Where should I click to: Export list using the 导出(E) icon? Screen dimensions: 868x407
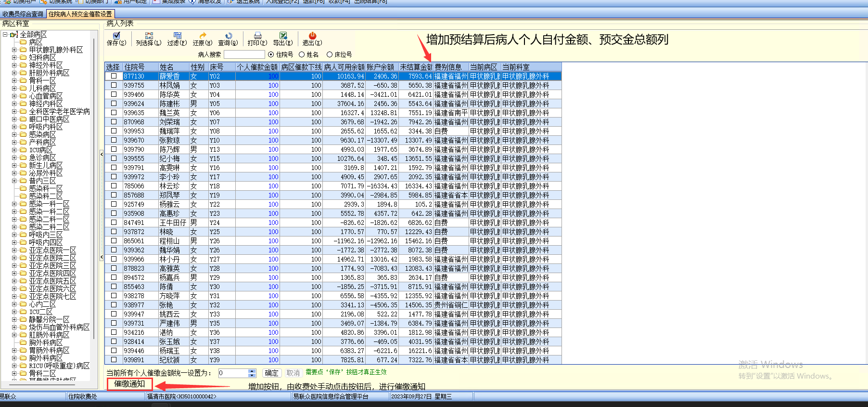283,36
